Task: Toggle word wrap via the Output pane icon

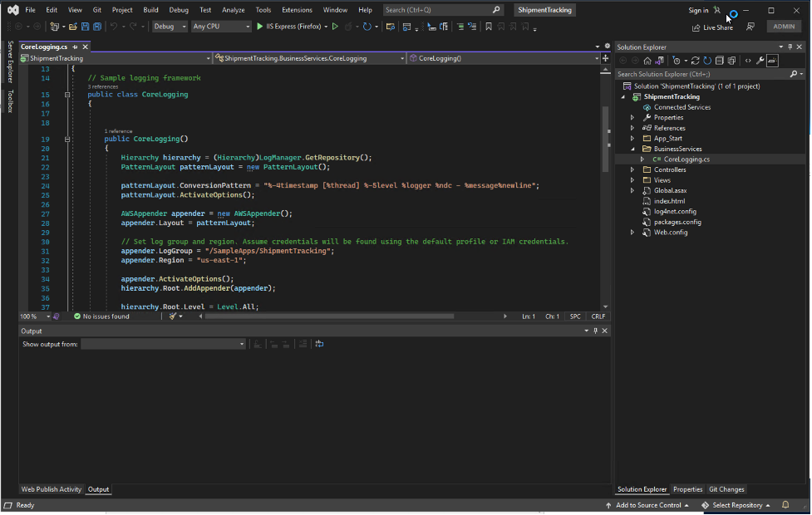Action: (319, 344)
